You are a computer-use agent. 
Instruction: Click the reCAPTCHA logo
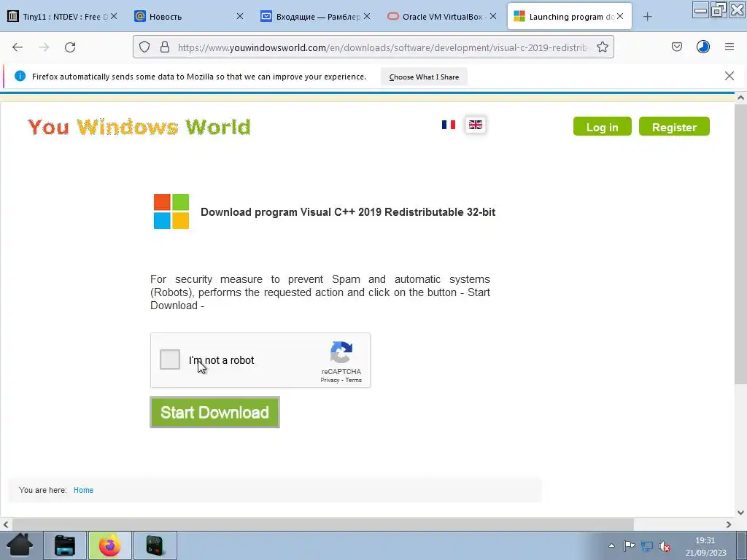click(x=341, y=352)
